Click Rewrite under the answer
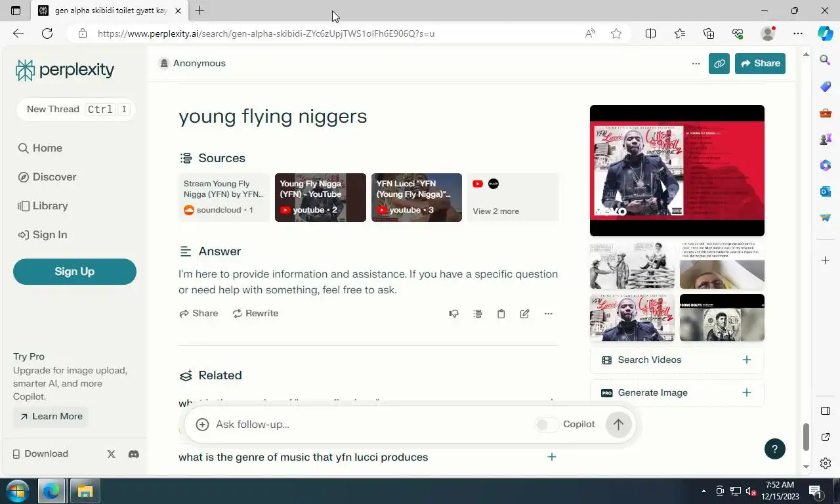 click(x=255, y=314)
